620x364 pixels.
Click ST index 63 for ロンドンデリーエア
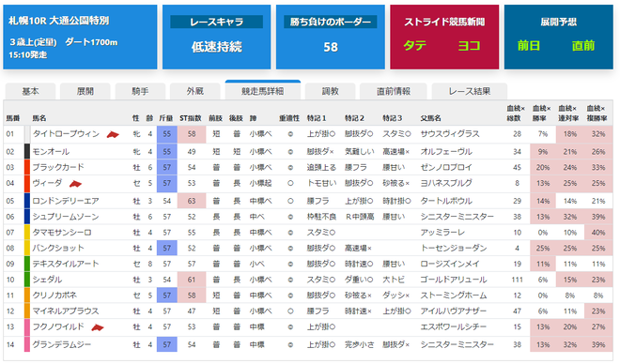click(192, 201)
